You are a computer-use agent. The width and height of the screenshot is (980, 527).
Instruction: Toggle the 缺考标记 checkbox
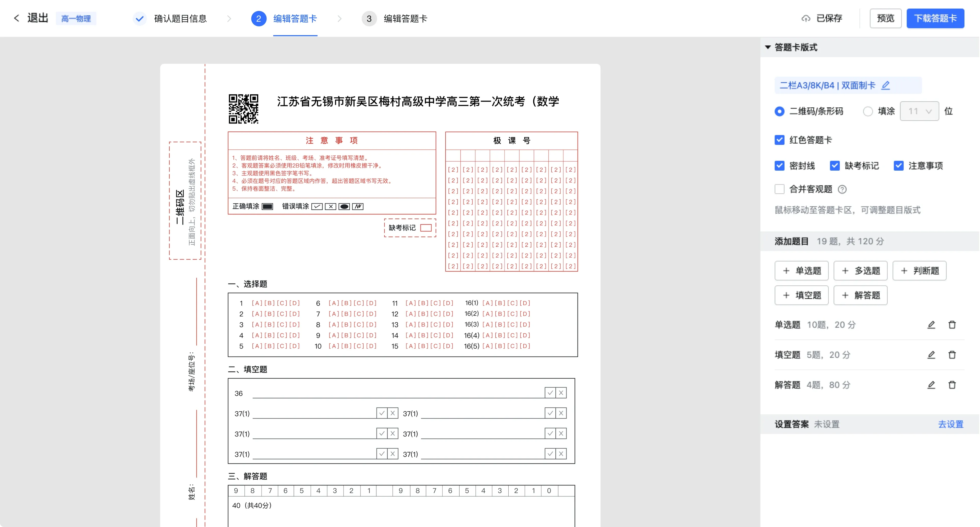click(x=835, y=166)
